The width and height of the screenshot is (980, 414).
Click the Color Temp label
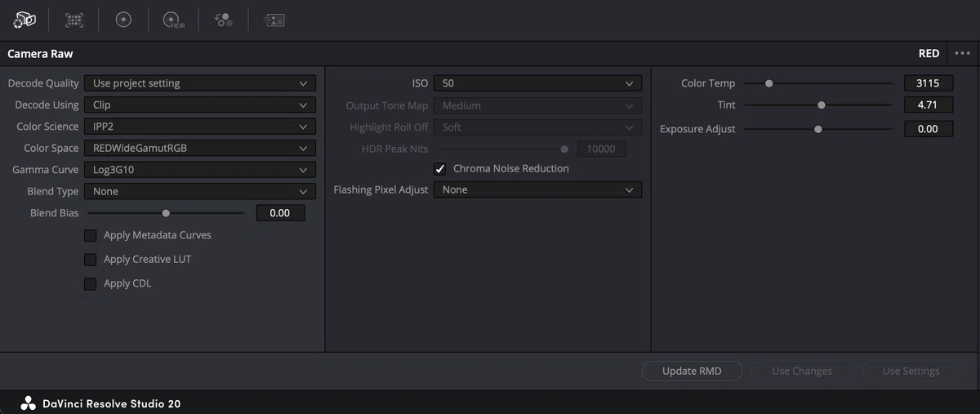pos(708,83)
